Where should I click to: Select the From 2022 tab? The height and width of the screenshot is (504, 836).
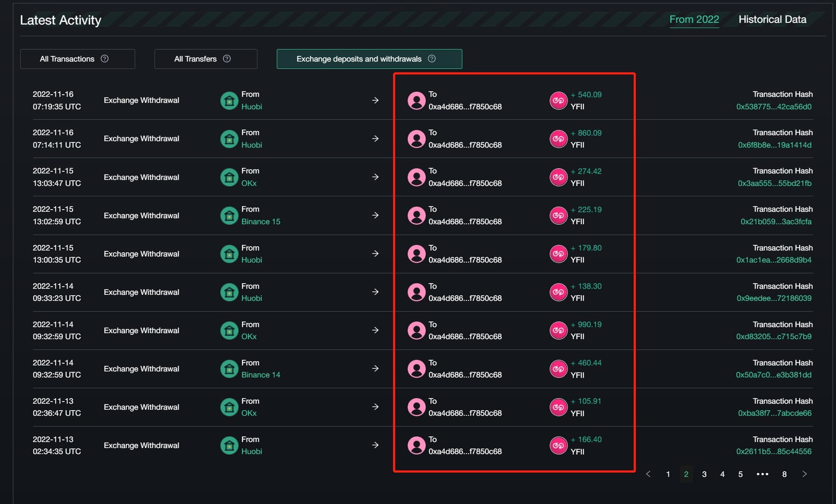click(x=694, y=19)
